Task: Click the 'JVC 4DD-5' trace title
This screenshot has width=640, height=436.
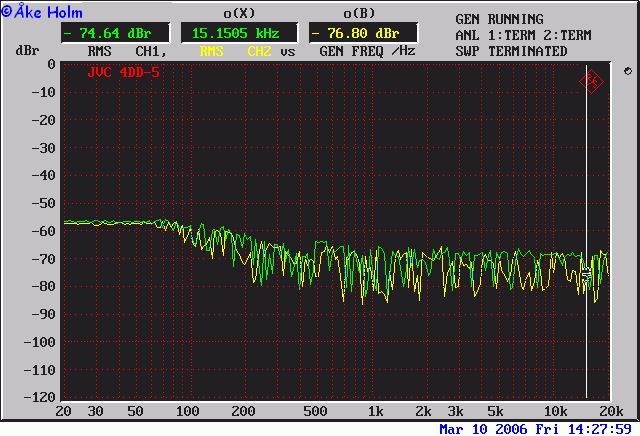Action: (123, 72)
